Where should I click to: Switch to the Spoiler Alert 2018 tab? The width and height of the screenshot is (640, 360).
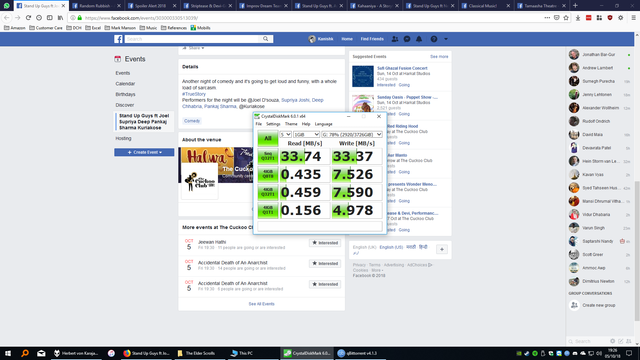(151, 6)
